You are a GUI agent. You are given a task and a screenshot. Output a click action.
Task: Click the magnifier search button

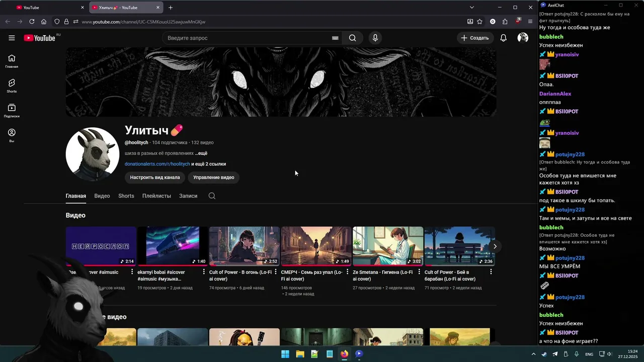(352, 38)
